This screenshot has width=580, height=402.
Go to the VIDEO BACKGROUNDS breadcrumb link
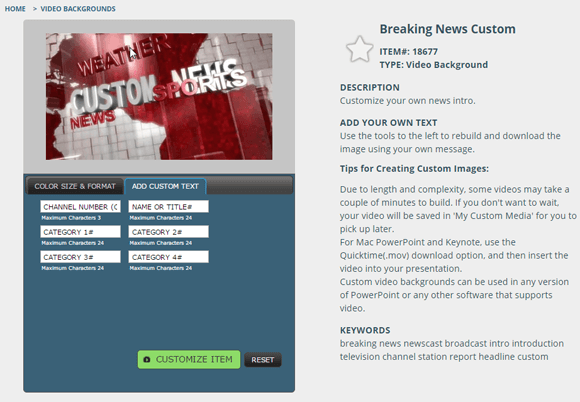[78, 9]
